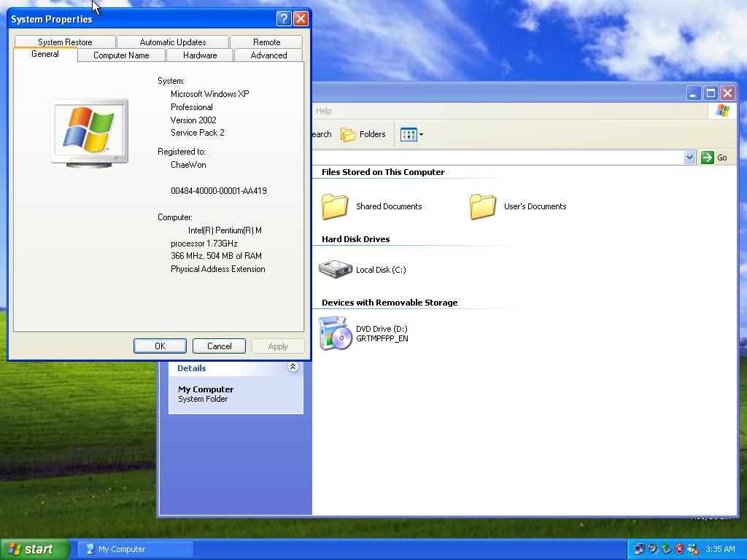
Task: Click the Safely Remove Hardware tray icon
Action: 666,549
